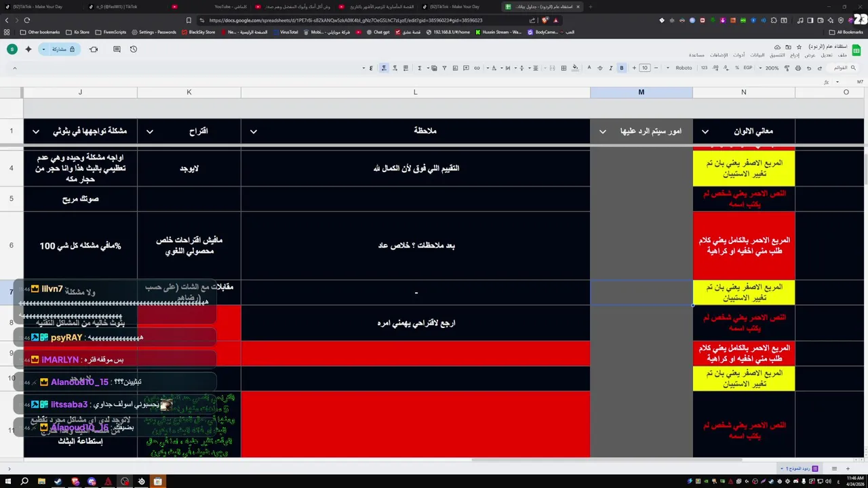Open the fill color bucket picker

(575, 68)
